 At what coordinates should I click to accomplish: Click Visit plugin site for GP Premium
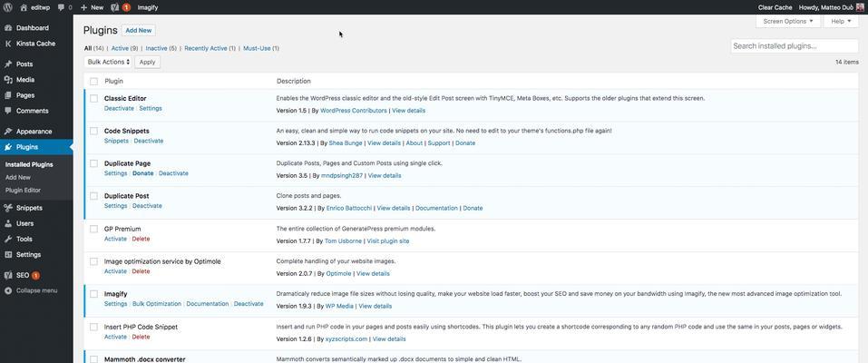click(388, 241)
